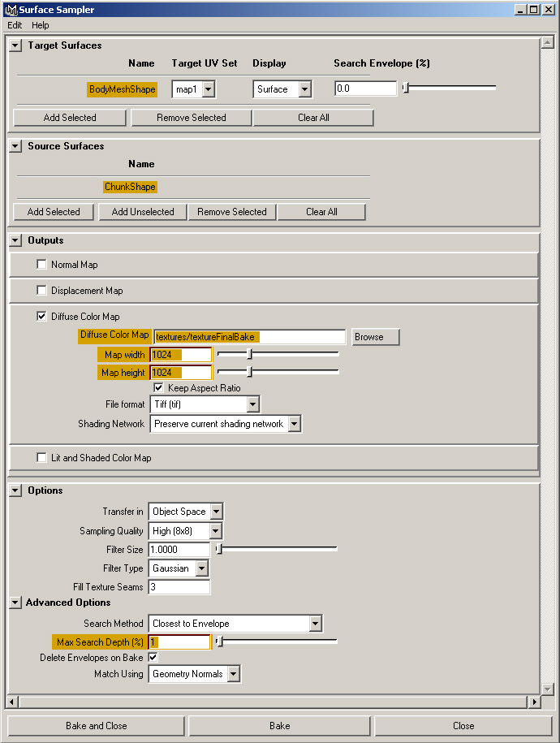
Task: Open the Help menu
Action: [x=41, y=25]
